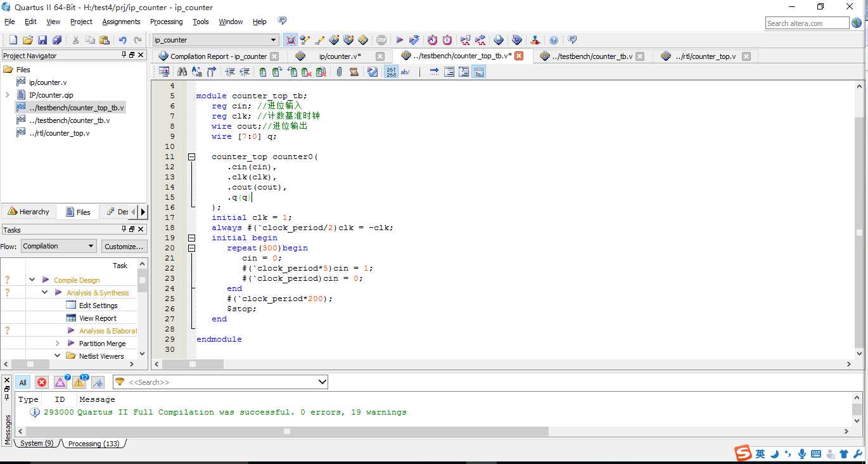
Task: Click the Sogou input method tray icon
Action: pyautogui.click(x=743, y=453)
